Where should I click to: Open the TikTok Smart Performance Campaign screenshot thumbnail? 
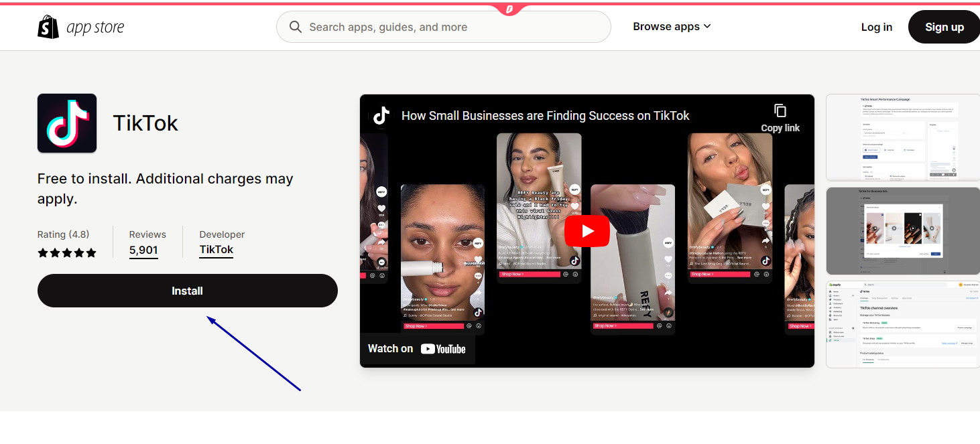click(903, 137)
